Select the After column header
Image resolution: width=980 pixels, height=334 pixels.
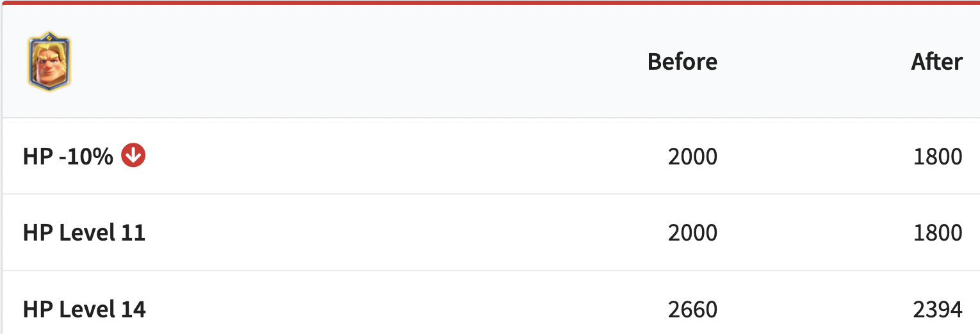[x=936, y=62]
